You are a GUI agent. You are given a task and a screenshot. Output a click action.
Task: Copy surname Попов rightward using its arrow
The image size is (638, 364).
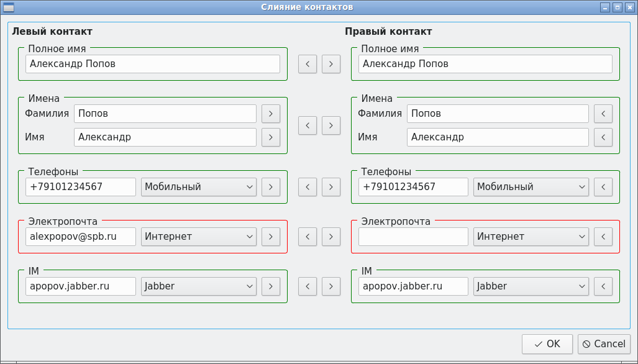[x=270, y=114]
